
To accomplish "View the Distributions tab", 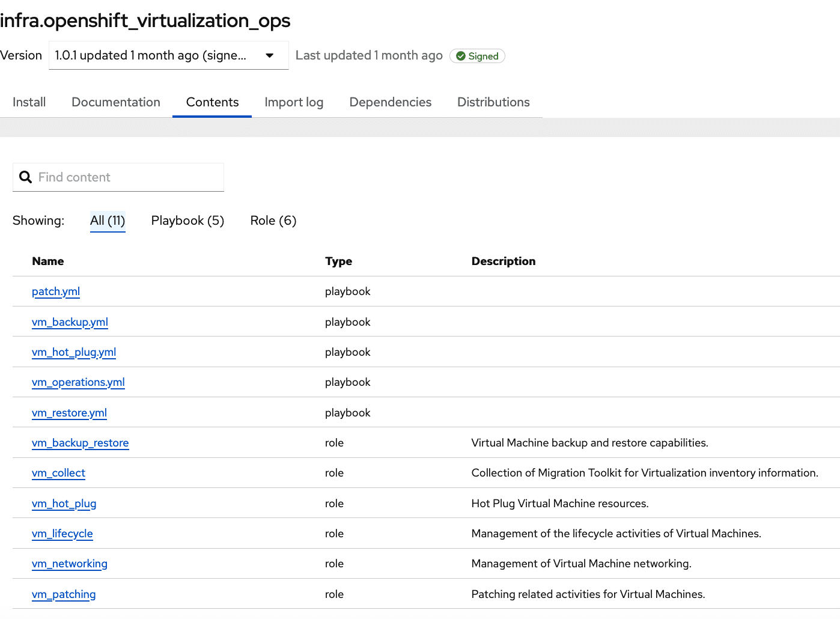I will [493, 102].
